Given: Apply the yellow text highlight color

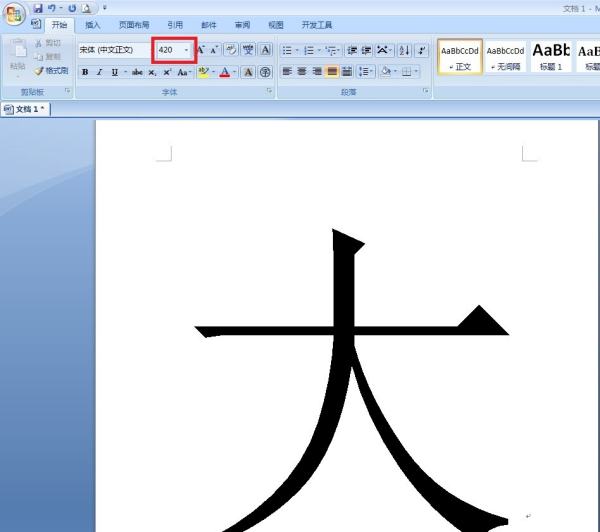Looking at the screenshot, I should click(203, 72).
